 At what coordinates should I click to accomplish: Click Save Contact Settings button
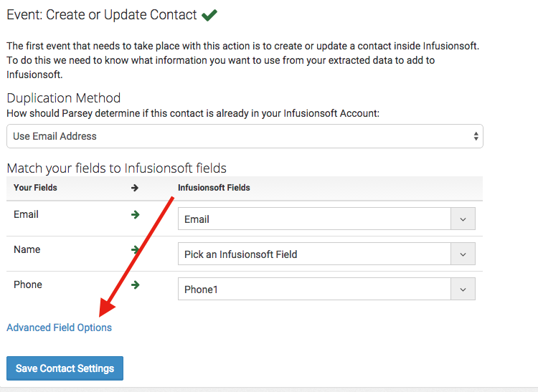[65, 368]
